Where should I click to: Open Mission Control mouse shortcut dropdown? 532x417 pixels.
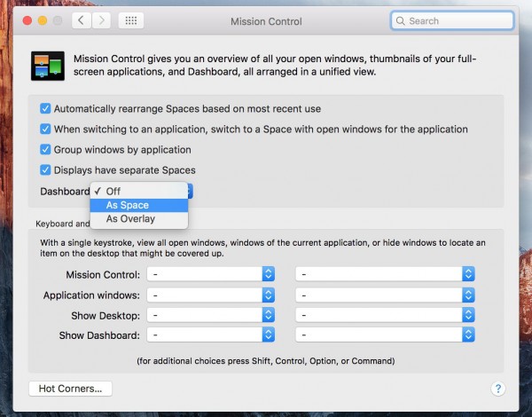point(385,274)
